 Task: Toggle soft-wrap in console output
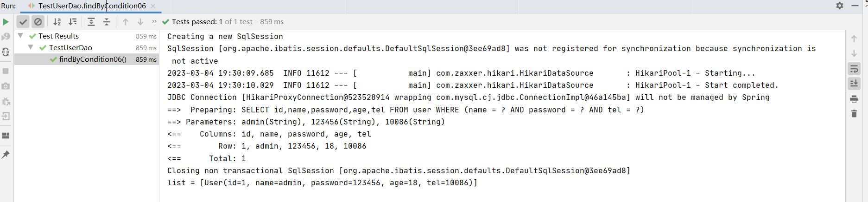tap(854, 69)
